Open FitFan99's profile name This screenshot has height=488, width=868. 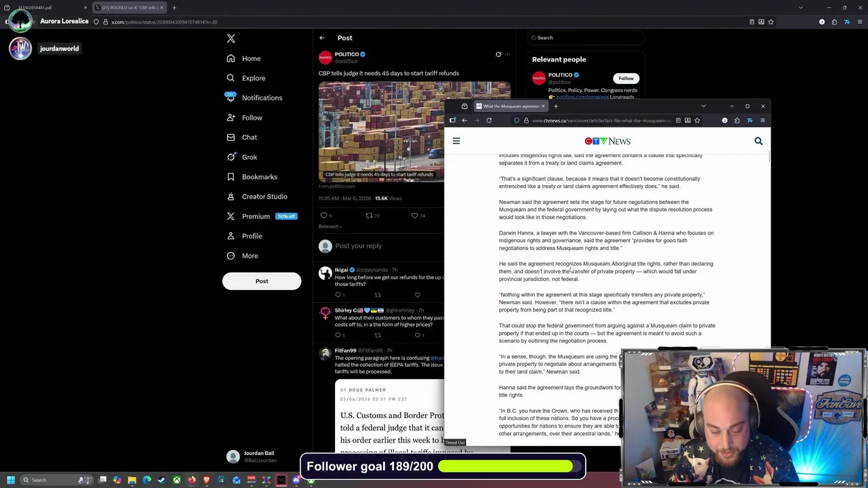point(345,350)
